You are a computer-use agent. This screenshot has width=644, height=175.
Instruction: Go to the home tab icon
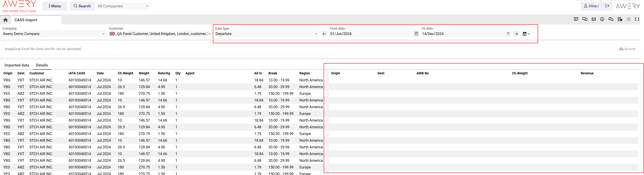coord(6,20)
